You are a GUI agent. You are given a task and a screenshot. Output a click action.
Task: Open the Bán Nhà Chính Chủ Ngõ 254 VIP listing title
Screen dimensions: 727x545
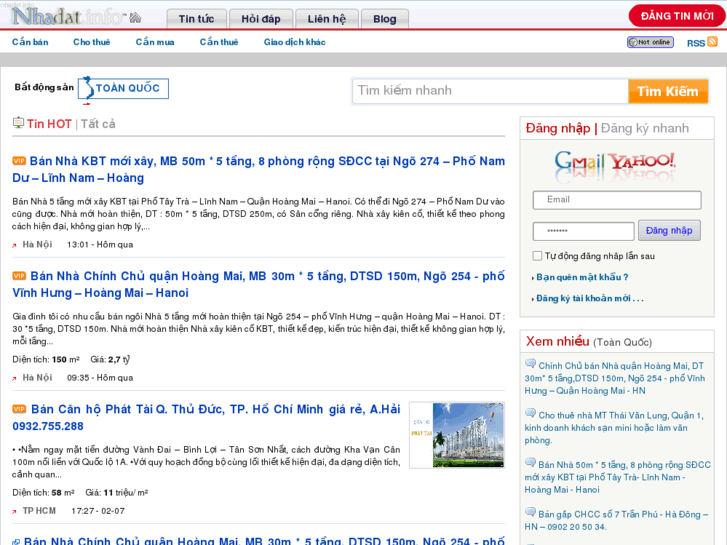tap(259, 284)
